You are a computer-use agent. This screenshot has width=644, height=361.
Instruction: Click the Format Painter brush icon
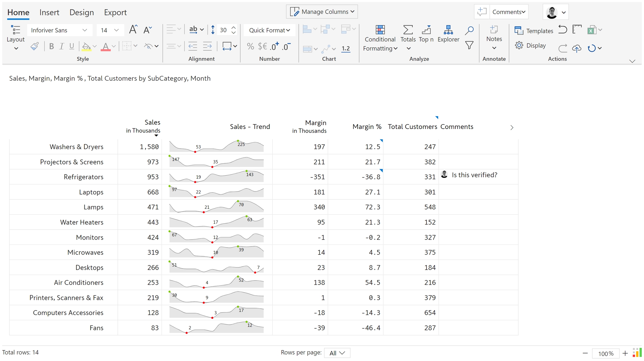pyautogui.click(x=35, y=46)
